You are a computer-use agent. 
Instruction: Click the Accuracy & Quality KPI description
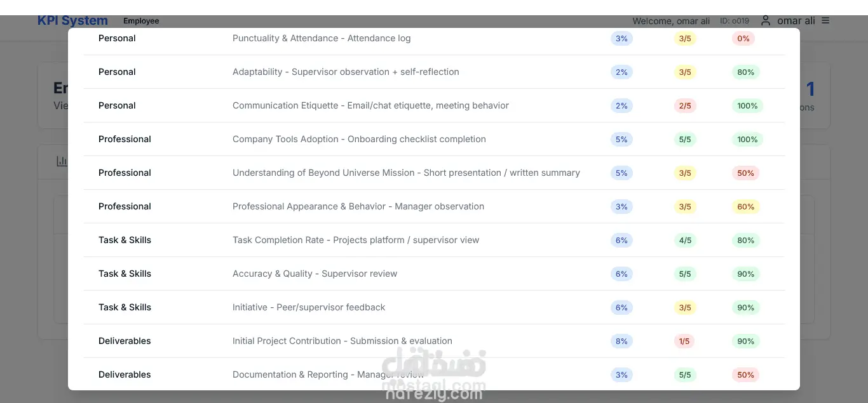click(315, 274)
